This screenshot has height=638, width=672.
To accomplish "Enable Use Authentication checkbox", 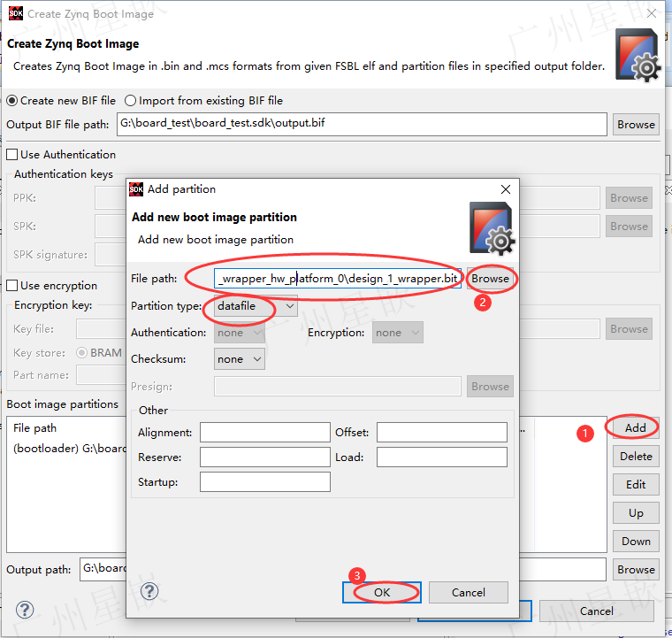I will point(12,154).
